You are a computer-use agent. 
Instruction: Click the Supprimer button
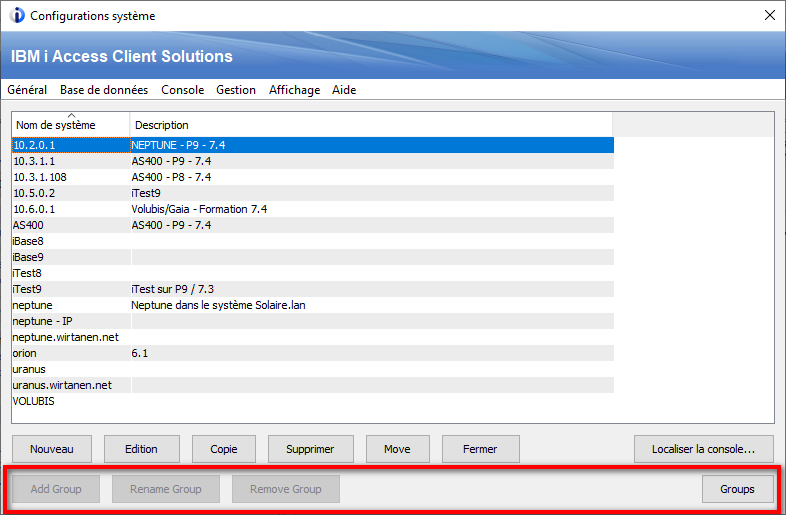[310, 449]
